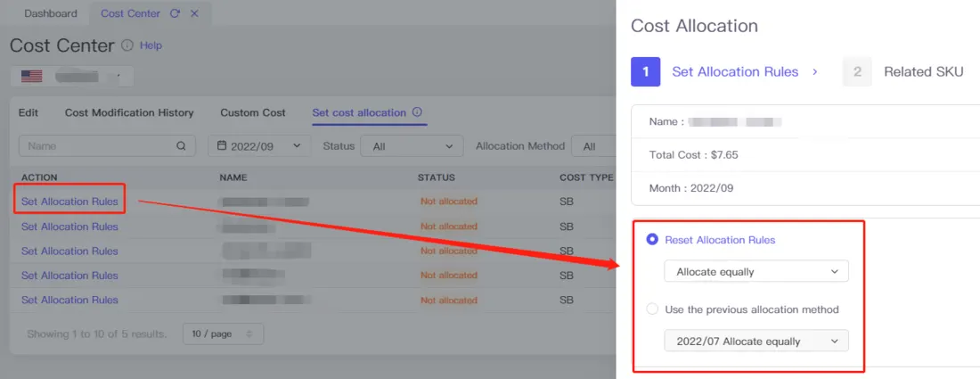Show info tooltip for Set cost allocation
Screen dimensions: 980x379
coord(417,112)
